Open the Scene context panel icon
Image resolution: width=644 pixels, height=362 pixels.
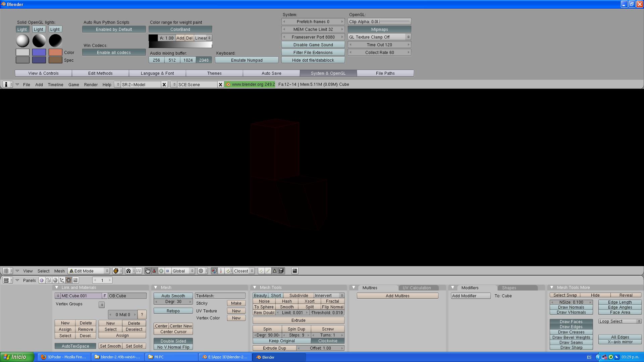point(75,280)
